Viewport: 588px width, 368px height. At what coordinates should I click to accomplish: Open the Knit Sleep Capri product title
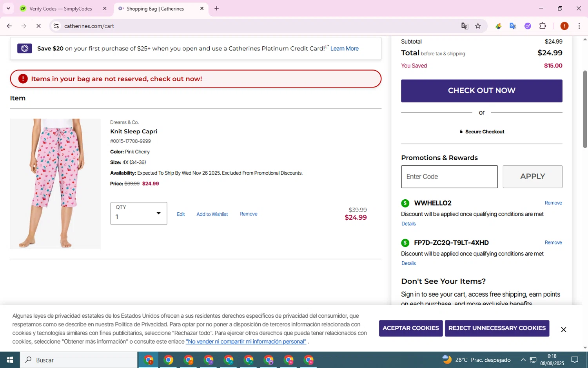click(x=134, y=131)
